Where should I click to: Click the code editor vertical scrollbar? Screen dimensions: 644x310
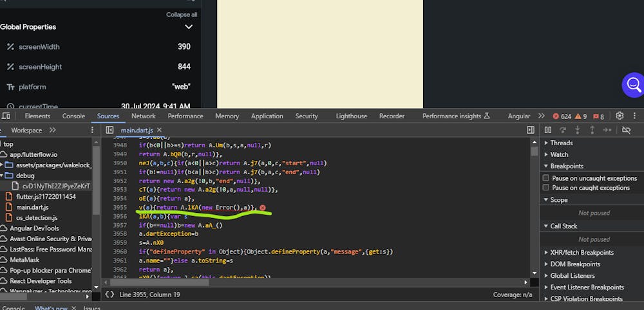[534, 152]
